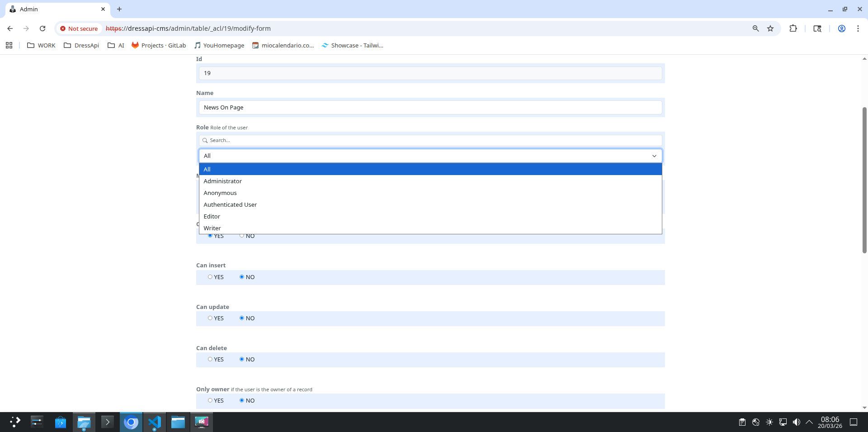Set Can insert to YES
The width and height of the screenshot is (868, 432).
(x=210, y=277)
